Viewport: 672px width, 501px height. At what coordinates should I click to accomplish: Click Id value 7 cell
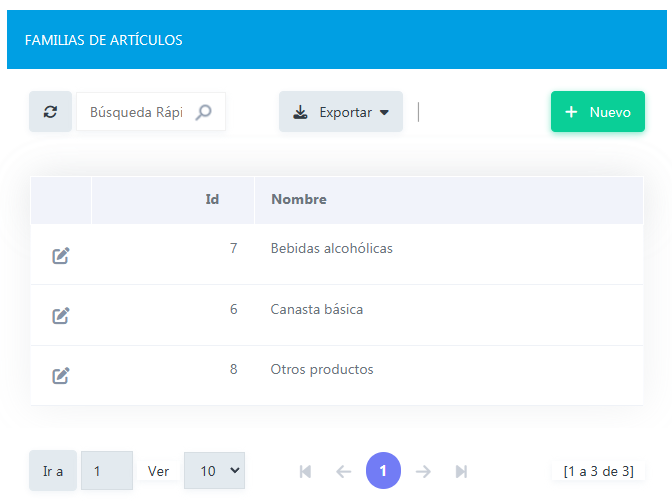coord(173,255)
